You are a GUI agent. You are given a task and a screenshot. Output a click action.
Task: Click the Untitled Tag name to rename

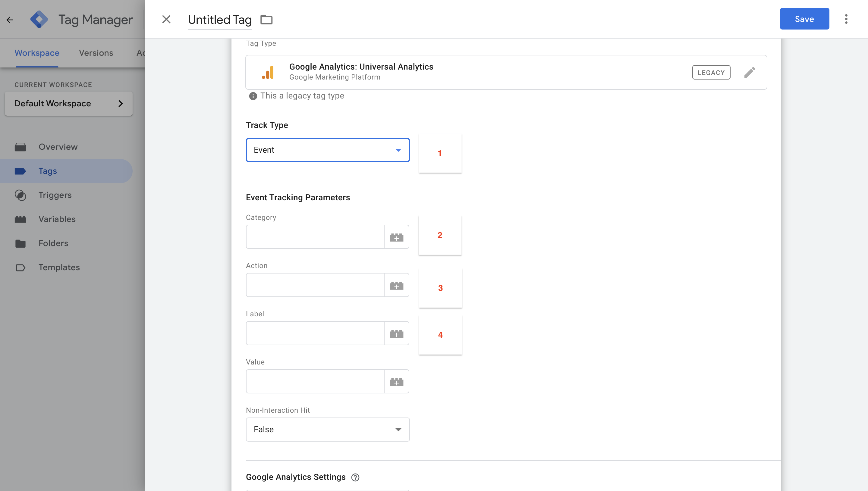(220, 20)
